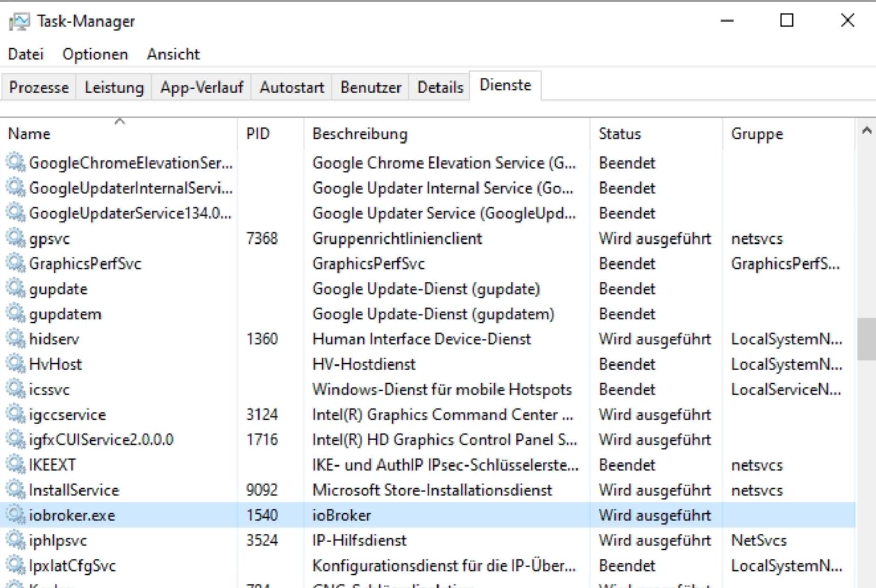The image size is (876, 588).
Task: Click gear icon beside GoogleUpdaterService134
Action: (x=15, y=213)
